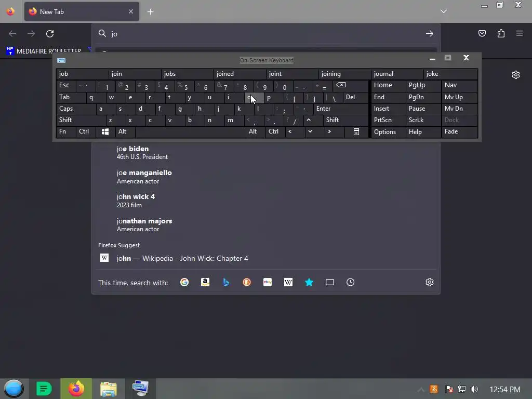Toggle left Alt key on on-screen keyboard
Screen dimensions: 532x399
click(125, 131)
